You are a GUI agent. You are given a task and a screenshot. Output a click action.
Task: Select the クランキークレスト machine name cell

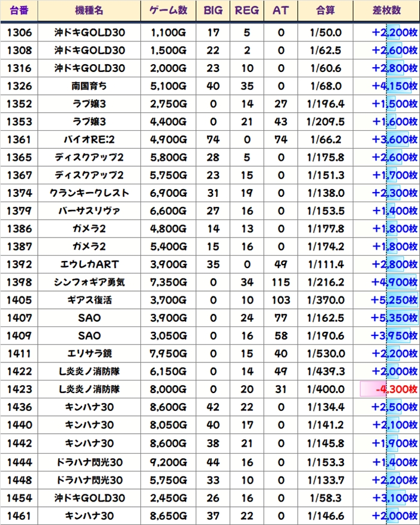89,193
